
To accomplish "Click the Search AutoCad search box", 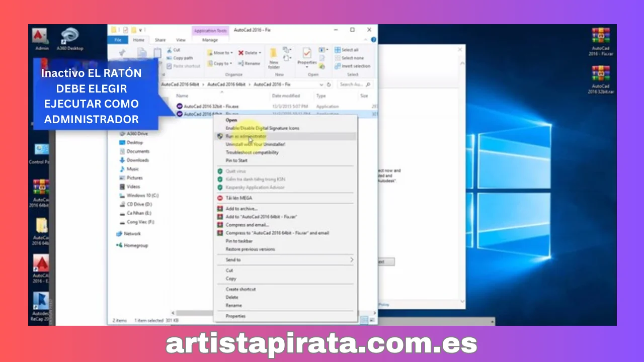I will click(x=355, y=84).
